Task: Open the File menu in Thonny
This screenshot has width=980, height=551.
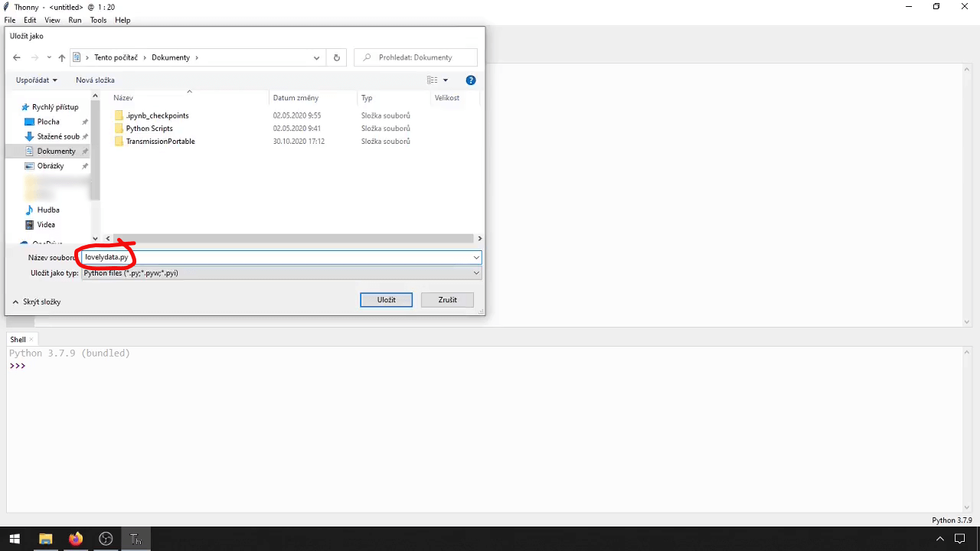Action: tap(10, 20)
